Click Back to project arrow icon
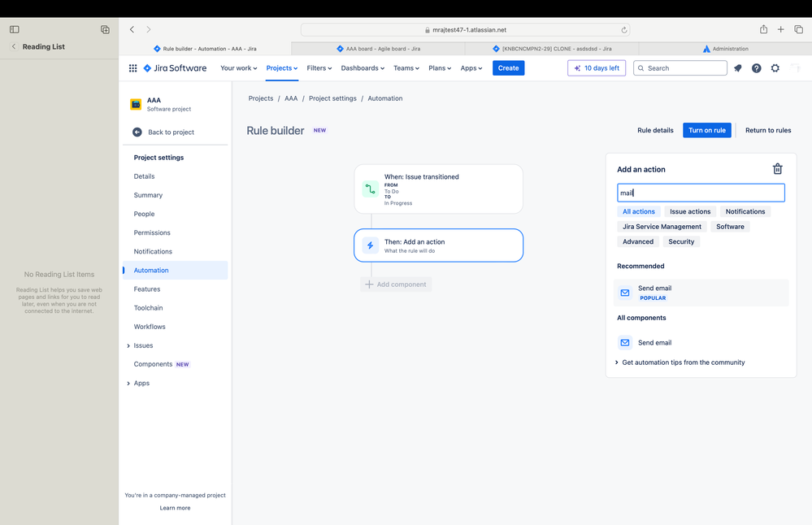 coord(137,132)
